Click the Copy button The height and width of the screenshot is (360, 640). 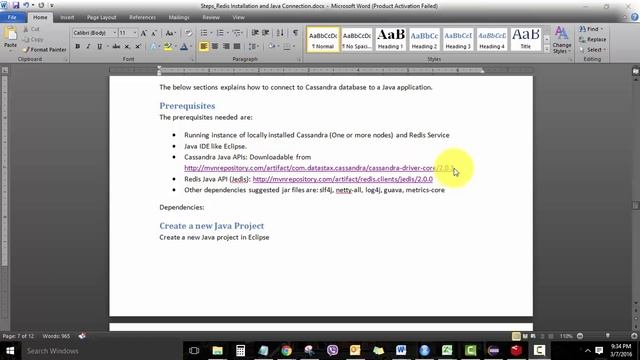[x=33, y=40]
